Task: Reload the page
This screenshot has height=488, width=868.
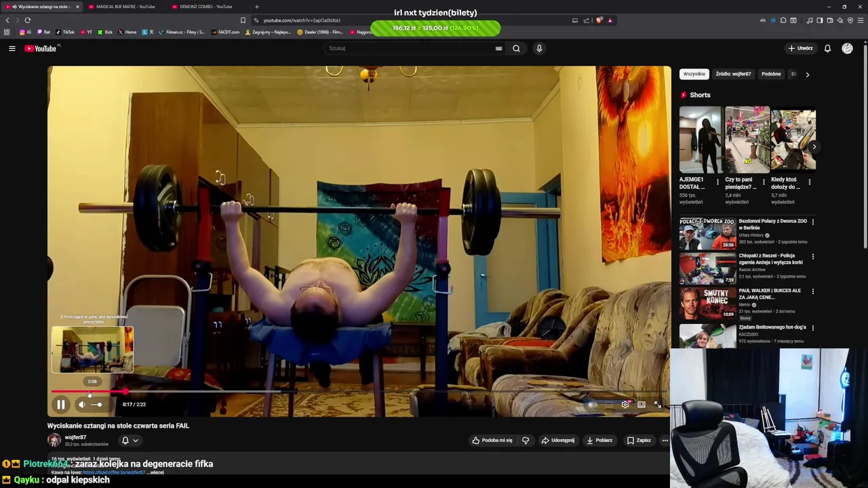Action: click(x=28, y=20)
